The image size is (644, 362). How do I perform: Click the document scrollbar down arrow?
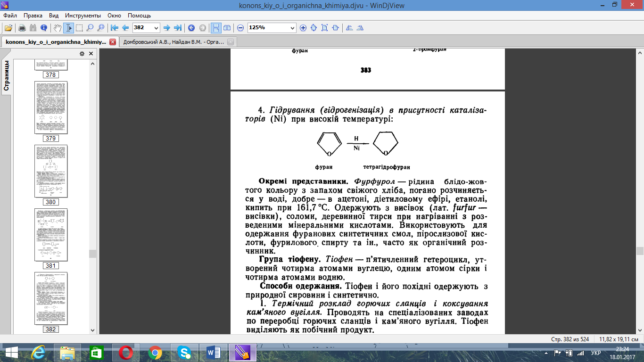(640, 331)
